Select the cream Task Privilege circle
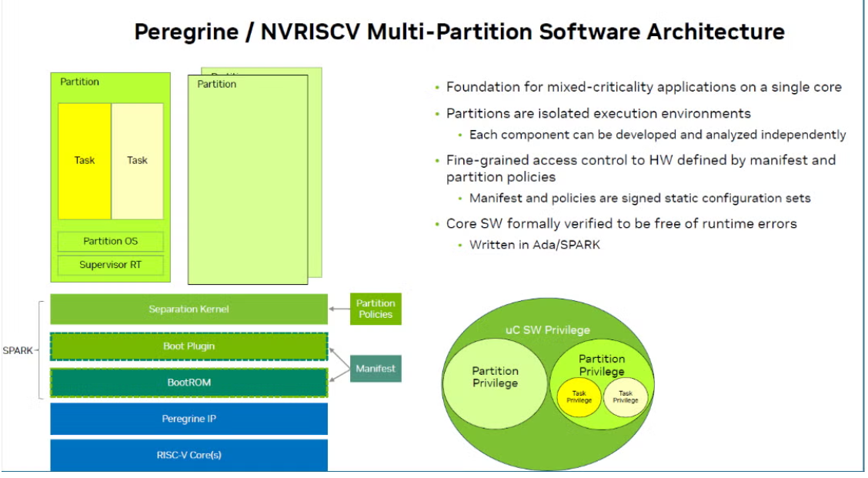The width and height of the screenshot is (868, 478). tap(626, 396)
